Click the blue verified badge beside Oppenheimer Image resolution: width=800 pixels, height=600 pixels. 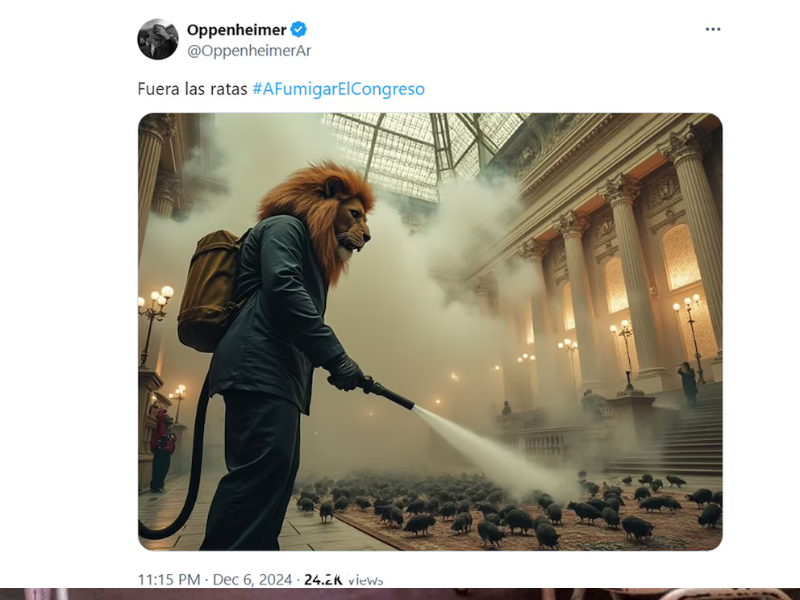298,30
